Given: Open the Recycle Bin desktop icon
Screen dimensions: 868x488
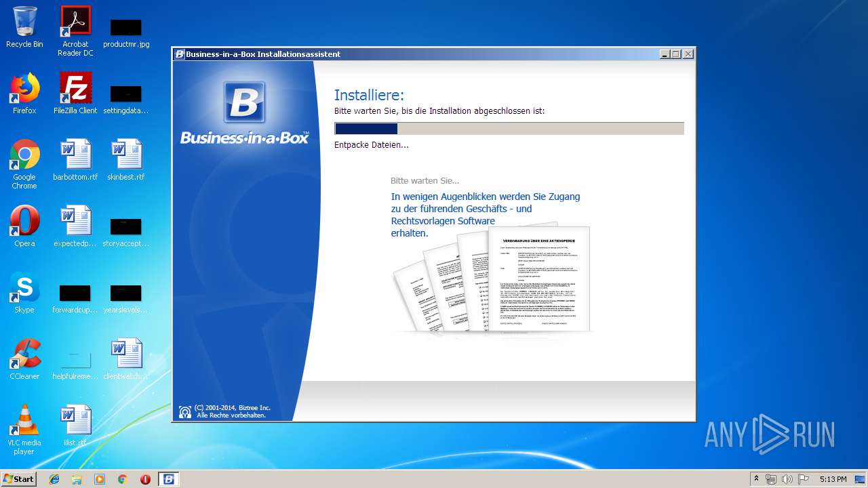Looking at the screenshot, I should pos(24,27).
